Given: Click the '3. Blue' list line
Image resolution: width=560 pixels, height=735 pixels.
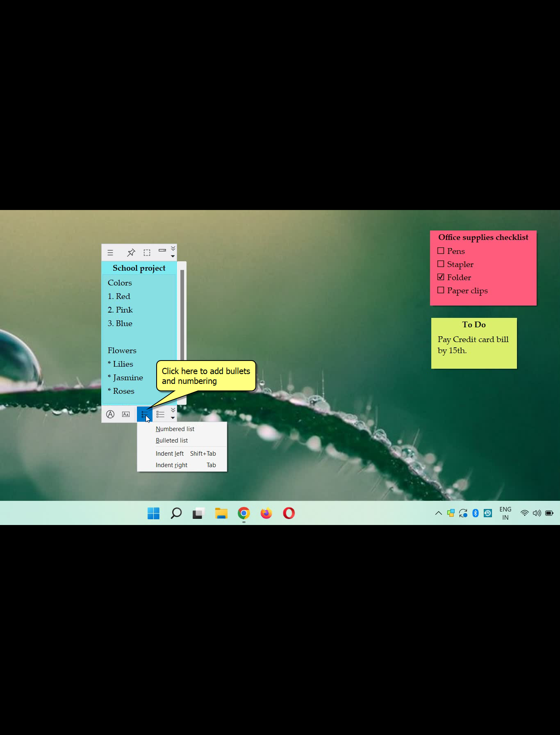Looking at the screenshot, I should coord(120,323).
